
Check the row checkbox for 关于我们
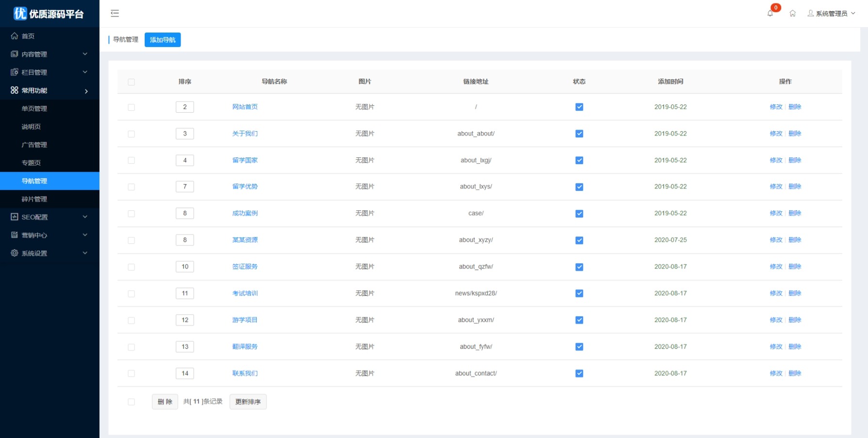pyautogui.click(x=131, y=134)
